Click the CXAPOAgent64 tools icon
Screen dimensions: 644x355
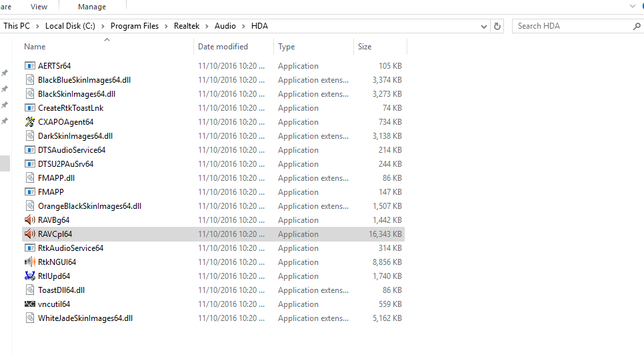pyautogui.click(x=29, y=121)
